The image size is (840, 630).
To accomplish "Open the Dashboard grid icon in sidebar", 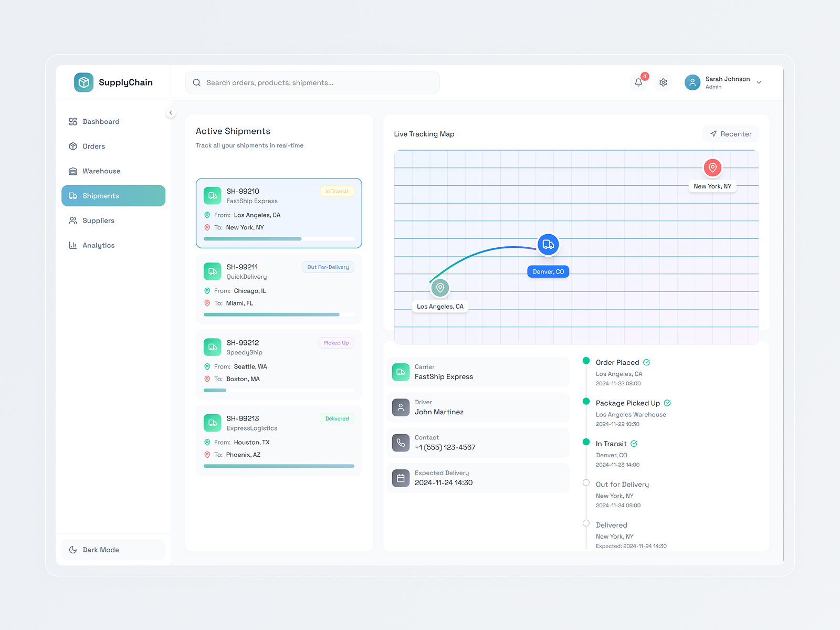I will coord(73,121).
